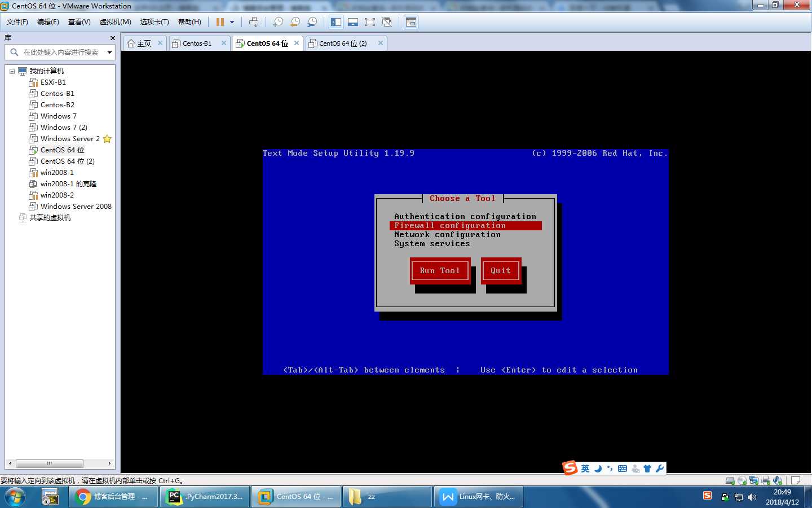
Task: Click the printer device status icon
Action: [766, 481]
